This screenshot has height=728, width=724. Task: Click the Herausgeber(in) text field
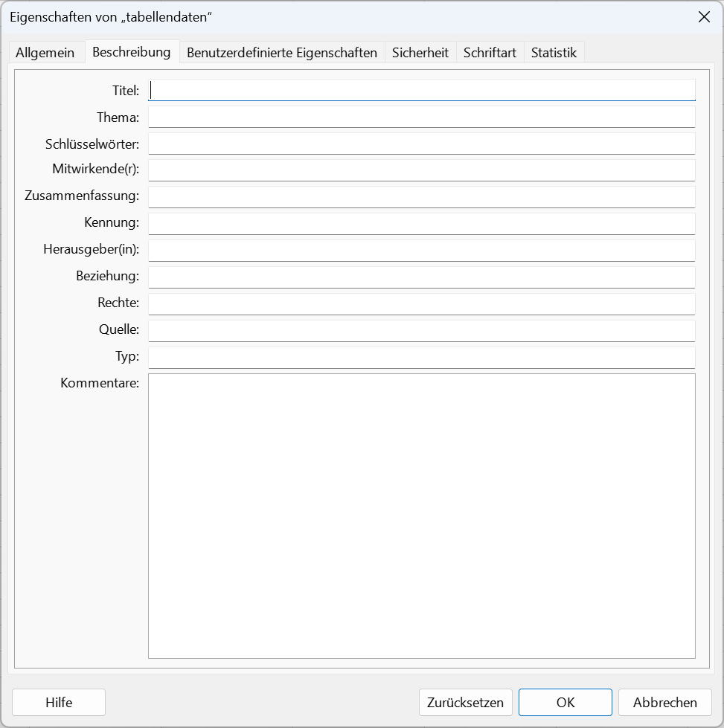[422, 251]
